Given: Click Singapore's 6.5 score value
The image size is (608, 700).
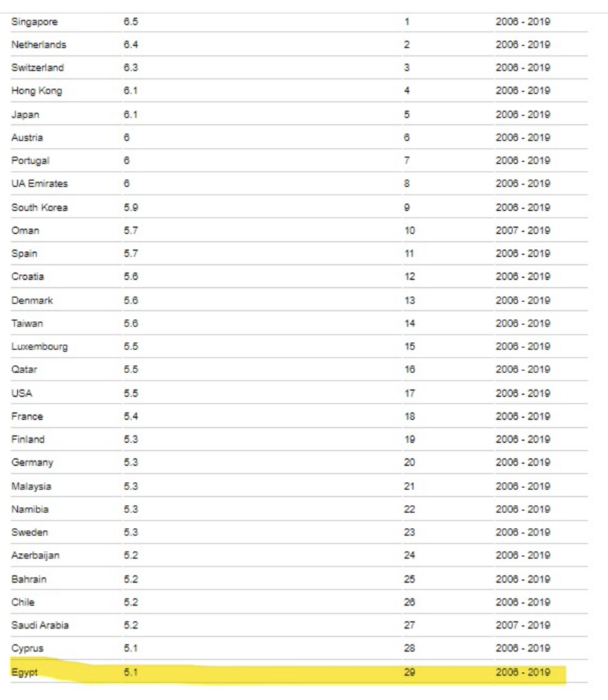Looking at the screenshot, I should (131, 22).
